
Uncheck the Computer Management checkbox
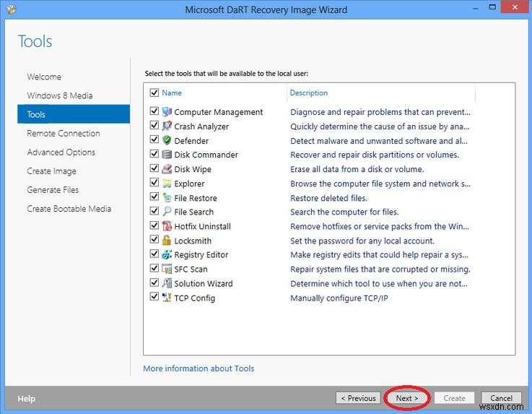[x=154, y=111]
